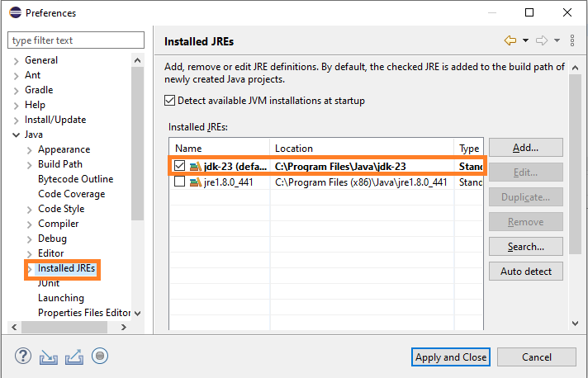
Task: Click the jdk-23 JRE library icon
Action: (195, 166)
